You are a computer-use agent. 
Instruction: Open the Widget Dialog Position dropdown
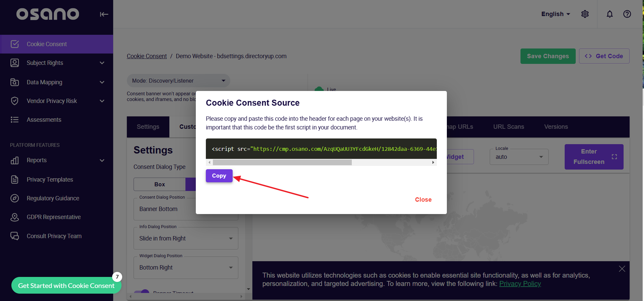coord(186,268)
